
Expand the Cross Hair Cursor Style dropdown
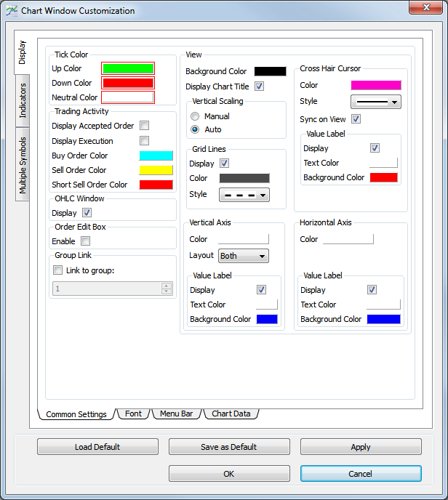coord(375,102)
